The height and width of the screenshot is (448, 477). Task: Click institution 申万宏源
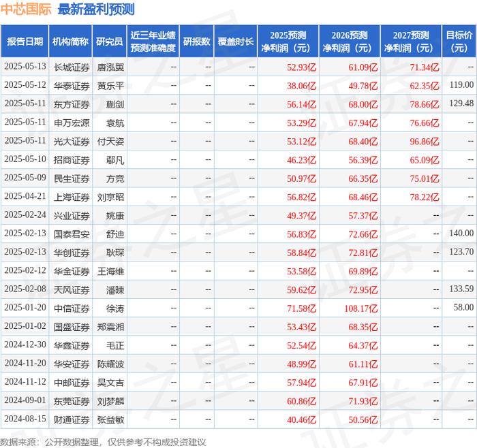tap(72, 123)
